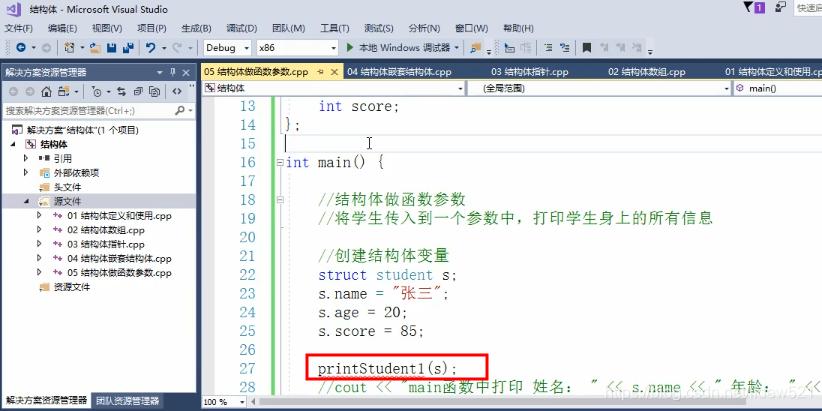The height and width of the screenshot is (411, 822).
Task: Collapse the 结构体 project node
Action: click(13, 144)
